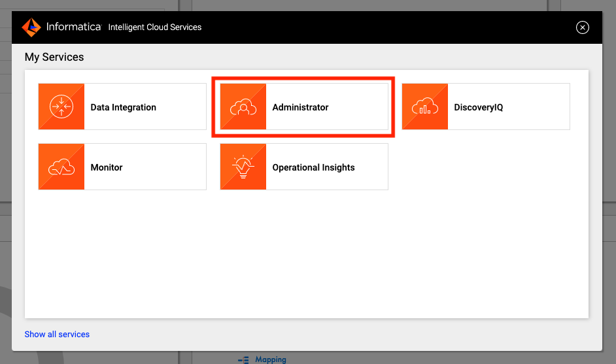Select the Monitor service label

click(107, 167)
